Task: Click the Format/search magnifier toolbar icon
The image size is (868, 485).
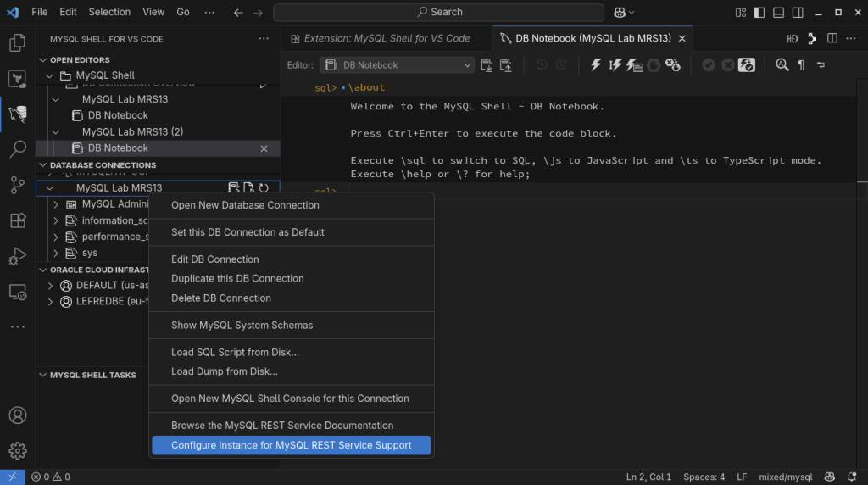Action: pyautogui.click(x=782, y=64)
